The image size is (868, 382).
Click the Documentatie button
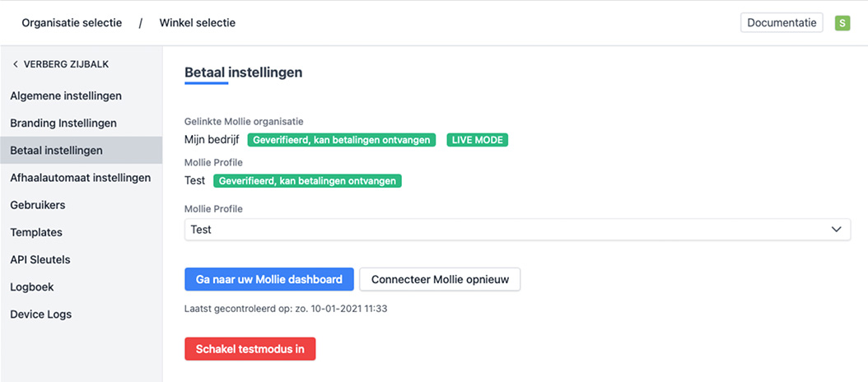782,23
